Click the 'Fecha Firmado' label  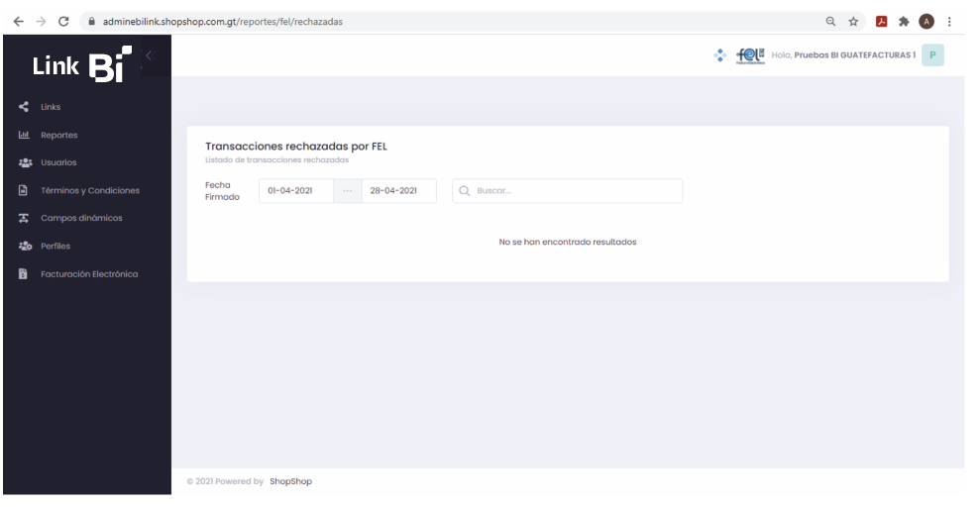(222, 190)
